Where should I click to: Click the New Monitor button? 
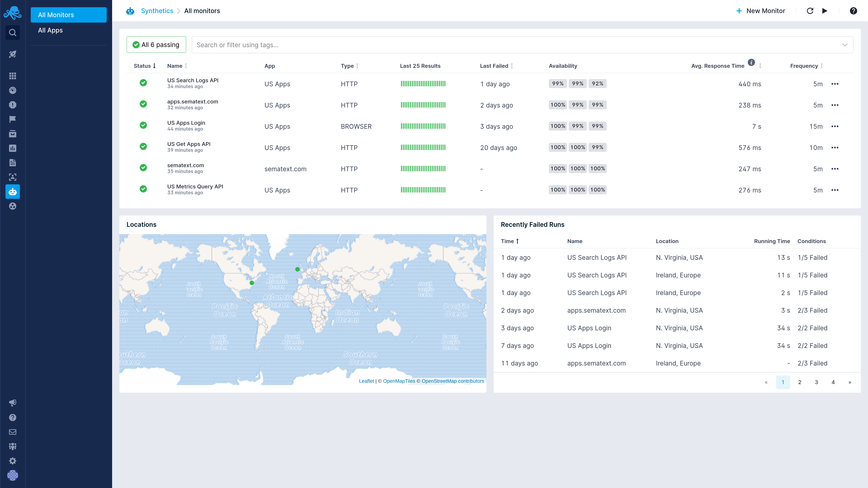760,11
